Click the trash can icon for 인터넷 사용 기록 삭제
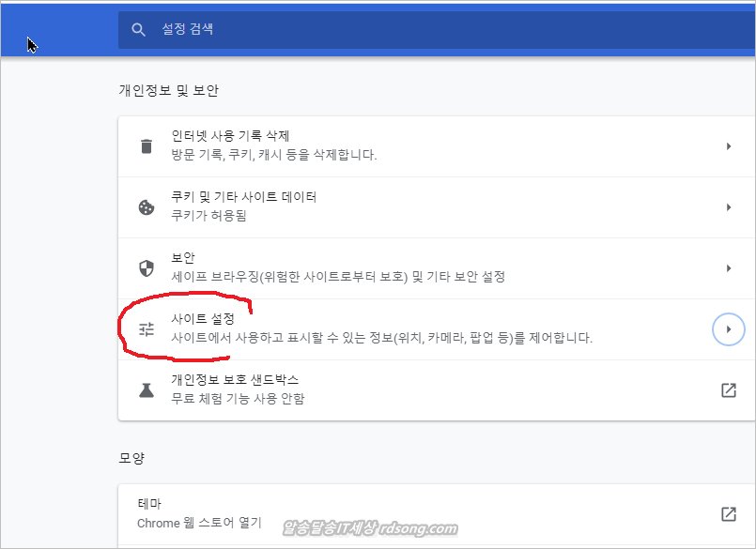This screenshot has height=549, width=756. pos(146,145)
